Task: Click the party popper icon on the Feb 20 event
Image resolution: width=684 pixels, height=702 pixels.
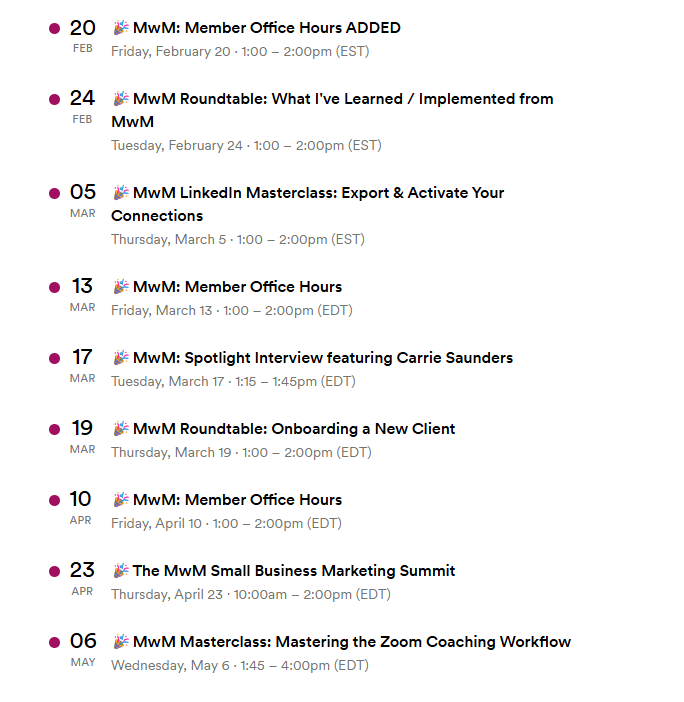Action: 120,28
